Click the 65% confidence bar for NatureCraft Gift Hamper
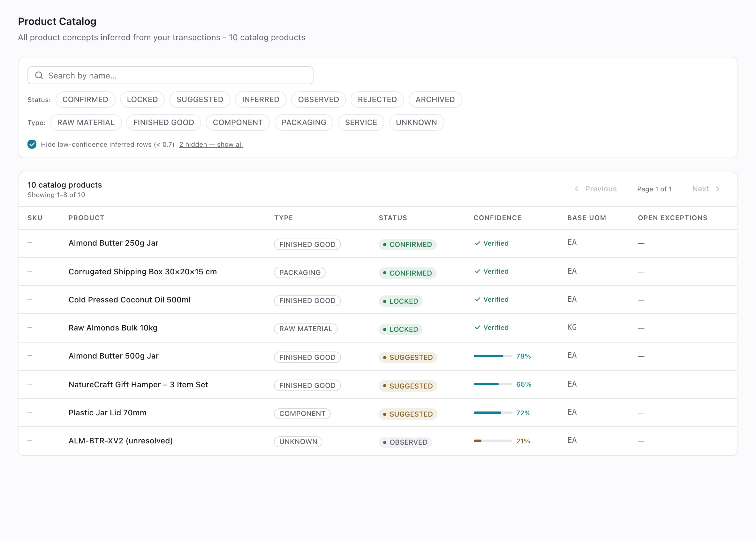Image resolution: width=756 pixels, height=541 pixels. click(493, 384)
